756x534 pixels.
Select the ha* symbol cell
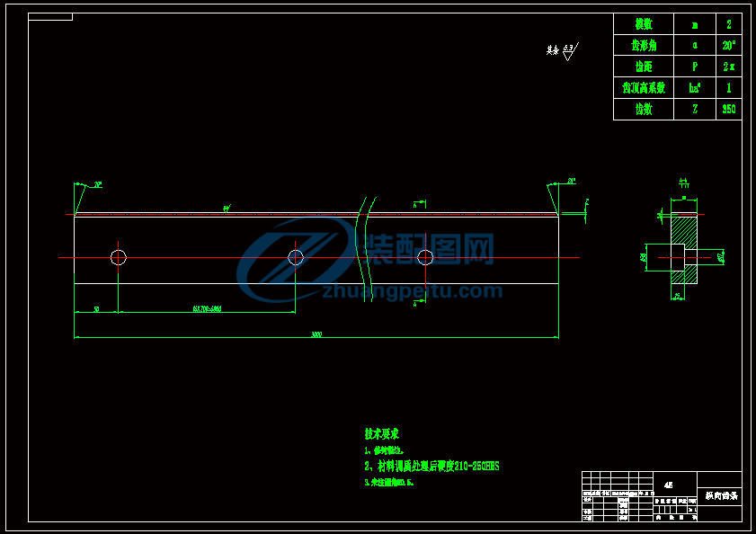[x=695, y=88]
